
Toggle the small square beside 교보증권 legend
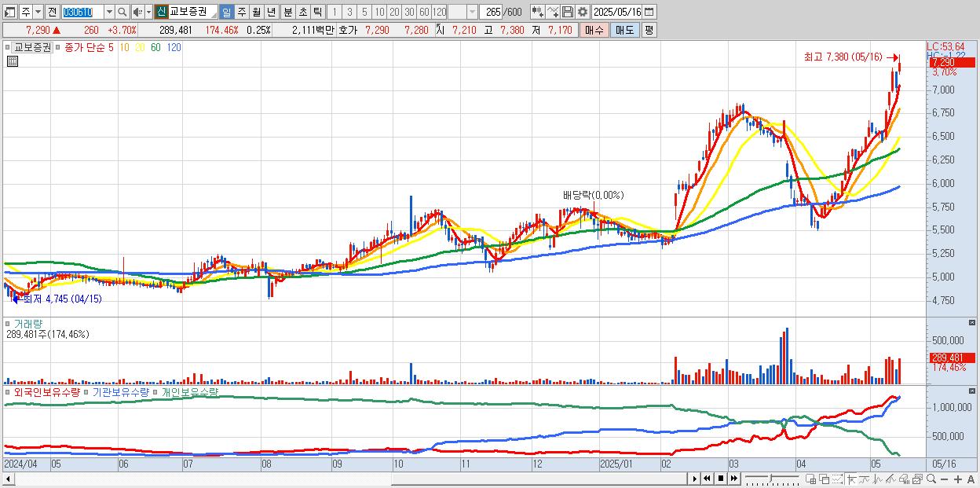click(x=9, y=46)
